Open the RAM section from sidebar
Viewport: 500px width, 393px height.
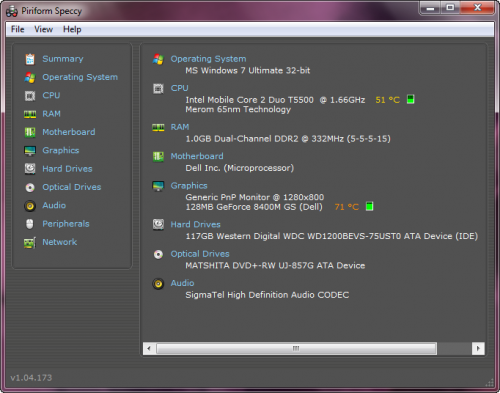pos(51,114)
